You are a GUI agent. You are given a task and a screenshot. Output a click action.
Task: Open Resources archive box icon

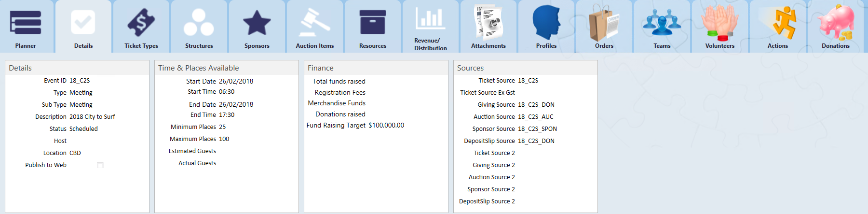pyautogui.click(x=372, y=23)
